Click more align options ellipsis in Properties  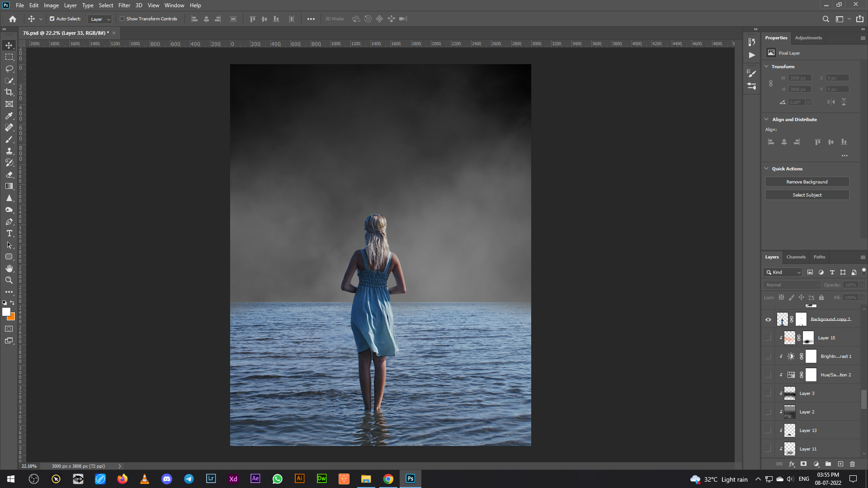844,156
